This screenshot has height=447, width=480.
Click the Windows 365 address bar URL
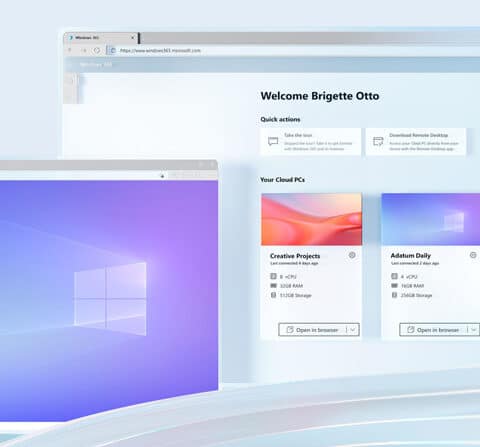(160, 50)
